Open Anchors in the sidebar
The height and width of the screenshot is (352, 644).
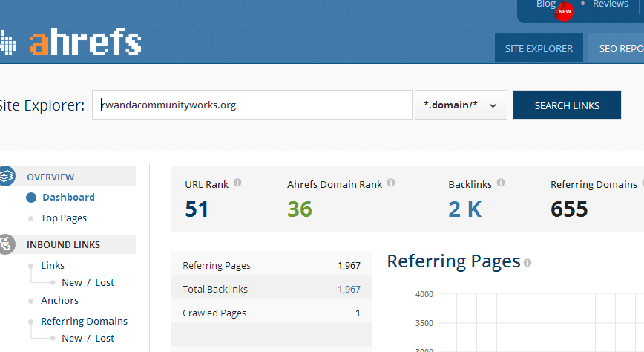(59, 300)
